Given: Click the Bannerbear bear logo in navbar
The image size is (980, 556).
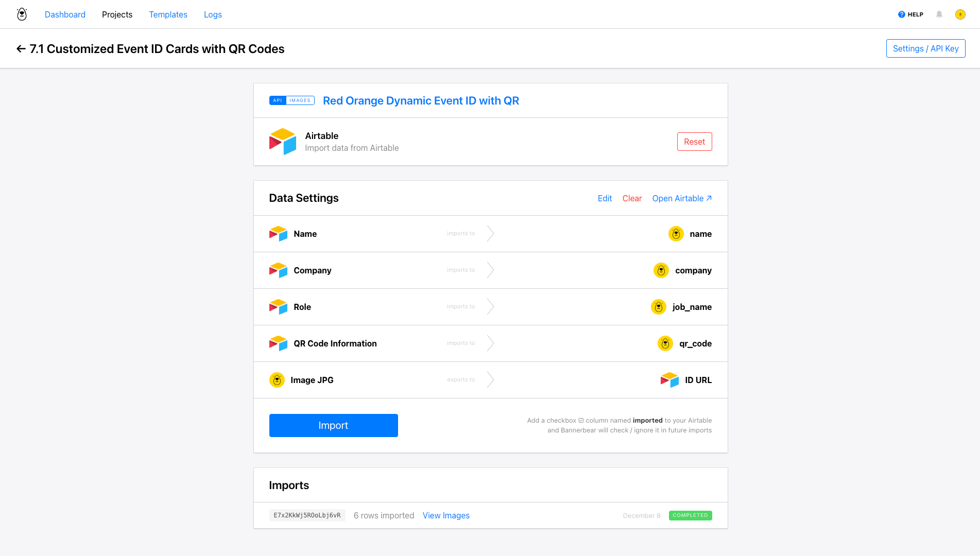Looking at the screenshot, I should pos(21,14).
